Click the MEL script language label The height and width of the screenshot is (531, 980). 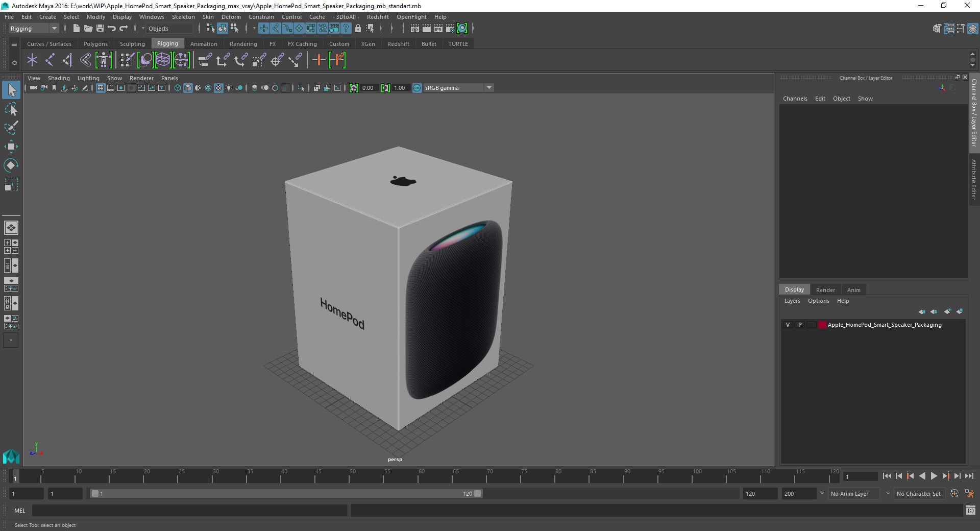[x=20, y=511]
